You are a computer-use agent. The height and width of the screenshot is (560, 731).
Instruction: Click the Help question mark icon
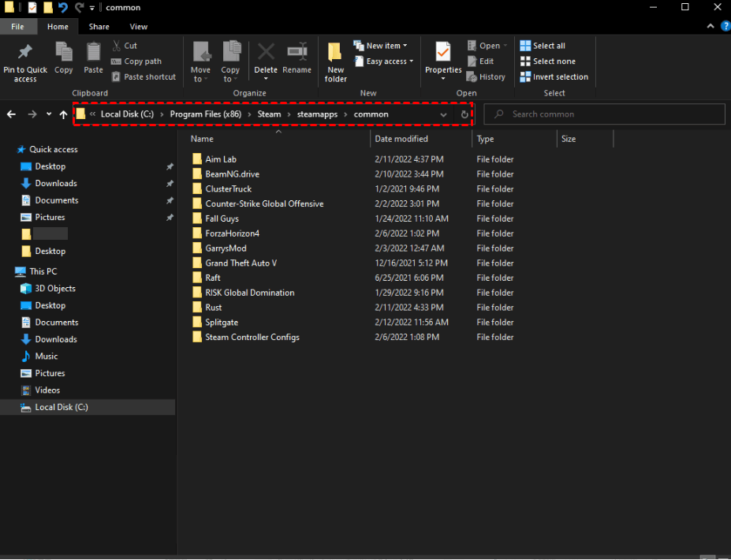(x=725, y=27)
